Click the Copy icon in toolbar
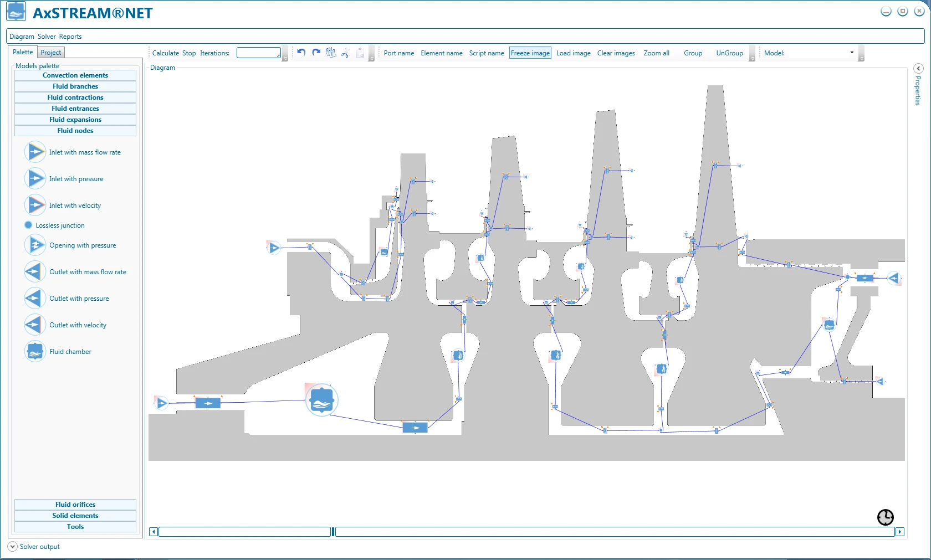Viewport: 931px width, 560px height. click(x=331, y=53)
